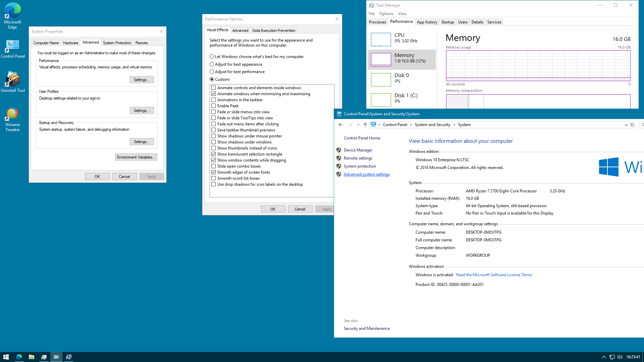This screenshot has height=362, width=644.
Task: Show hidden system tray icons
Action: (604, 357)
